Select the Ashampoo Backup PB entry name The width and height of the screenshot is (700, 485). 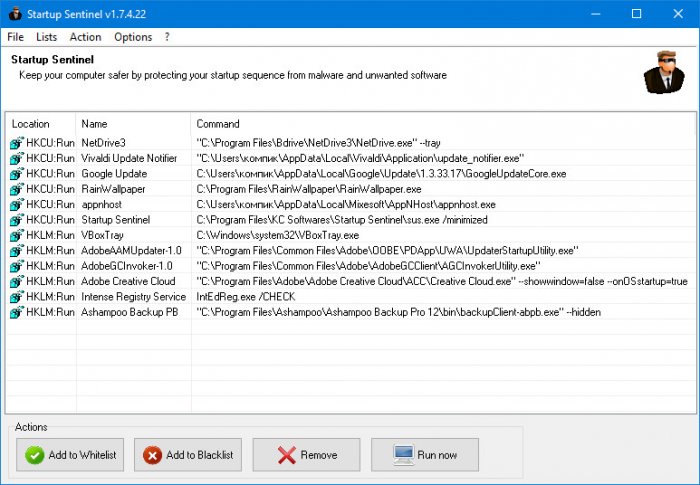(129, 312)
